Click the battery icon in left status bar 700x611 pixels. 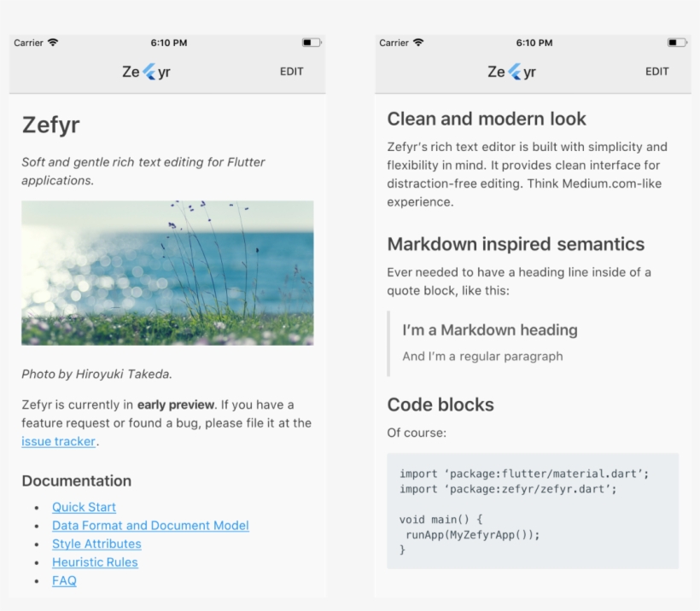click(312, 43)
